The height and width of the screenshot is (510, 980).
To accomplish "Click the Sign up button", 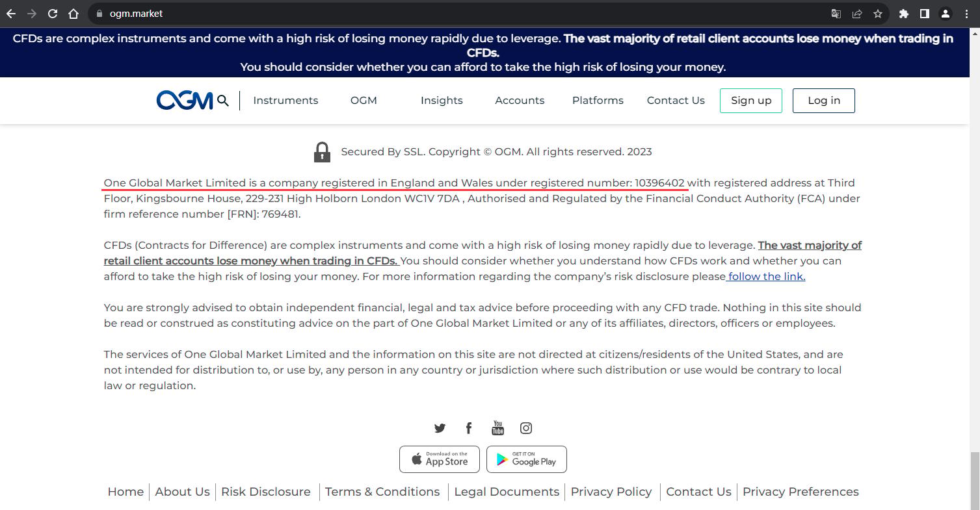I will (x=751, y=101).
